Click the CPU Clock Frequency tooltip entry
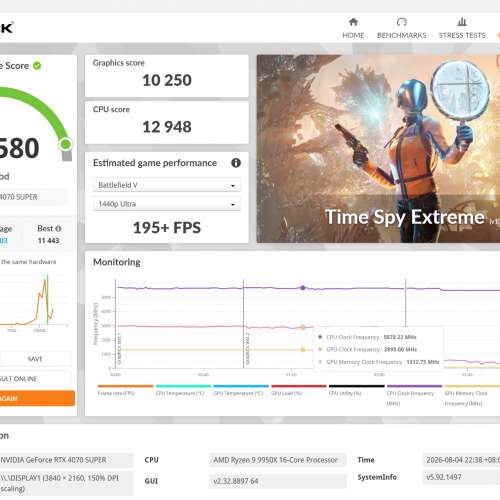500x500 pixels. tap(367, 337)
